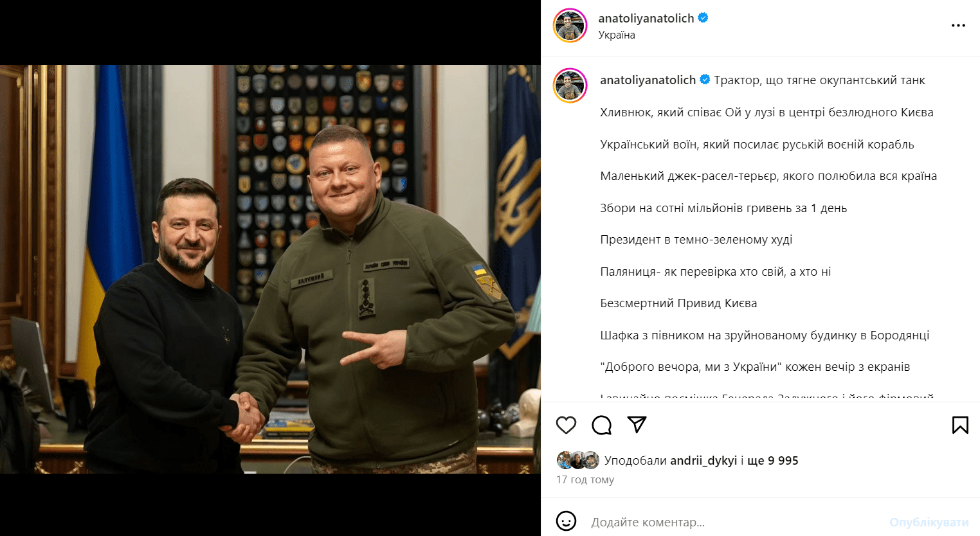The image size is (980, 536).
Task: Open anatoliyanatolich profile from header username
Action: [646, 19]
